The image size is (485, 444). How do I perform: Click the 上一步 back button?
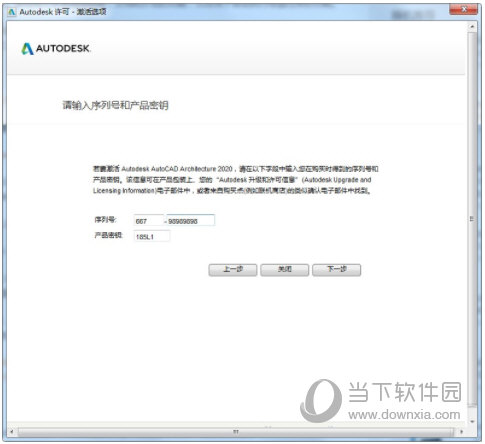tap(233, 270)
